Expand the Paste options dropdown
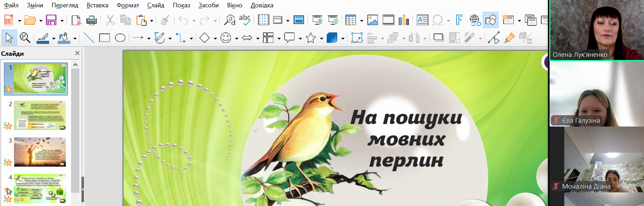Image resolution: width=644 pixels, height=206 pixels. pyautogui.click(x=152, y=21)
